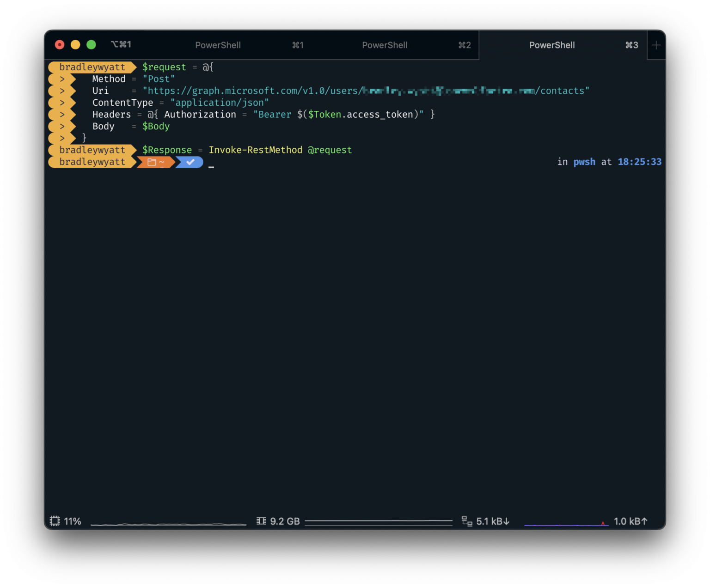Open a new terminal tab with plus button
Viewport: 710px width, 588px height.
[656, 45]
